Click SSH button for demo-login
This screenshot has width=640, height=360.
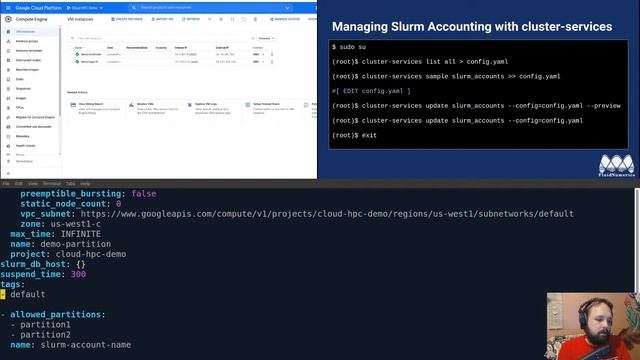[x=256, y=62]
